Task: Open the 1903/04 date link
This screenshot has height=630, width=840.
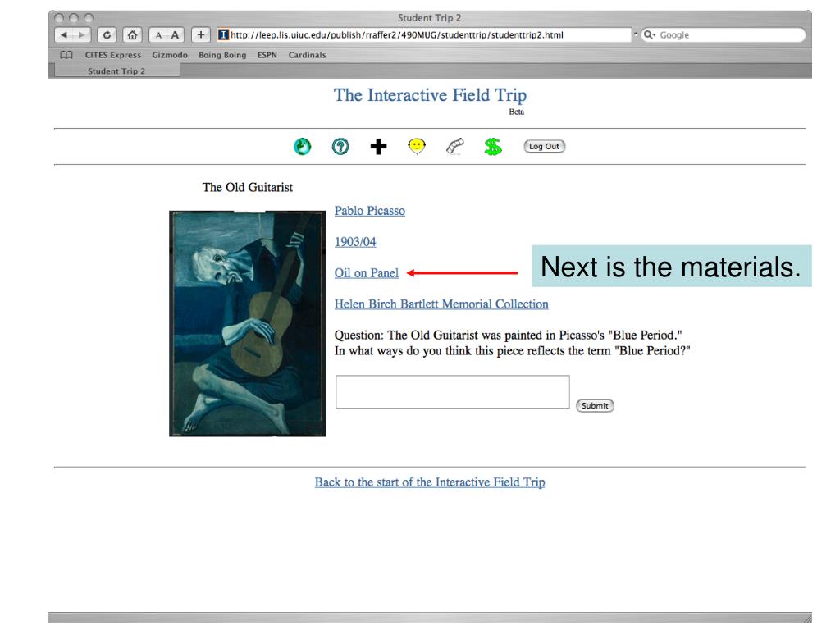Action: pyautogui.click(x=355, y=242)
